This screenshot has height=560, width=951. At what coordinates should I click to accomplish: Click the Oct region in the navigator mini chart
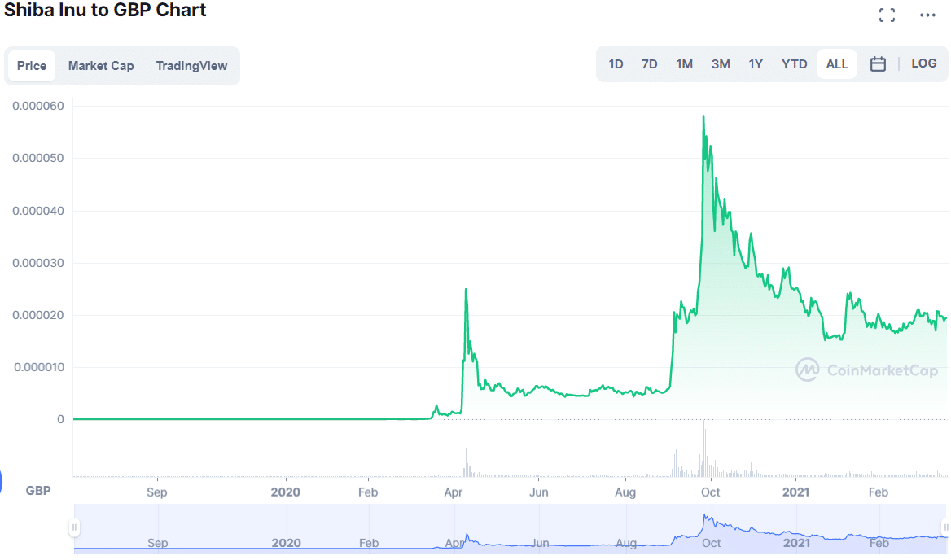(x=711, y=543)
